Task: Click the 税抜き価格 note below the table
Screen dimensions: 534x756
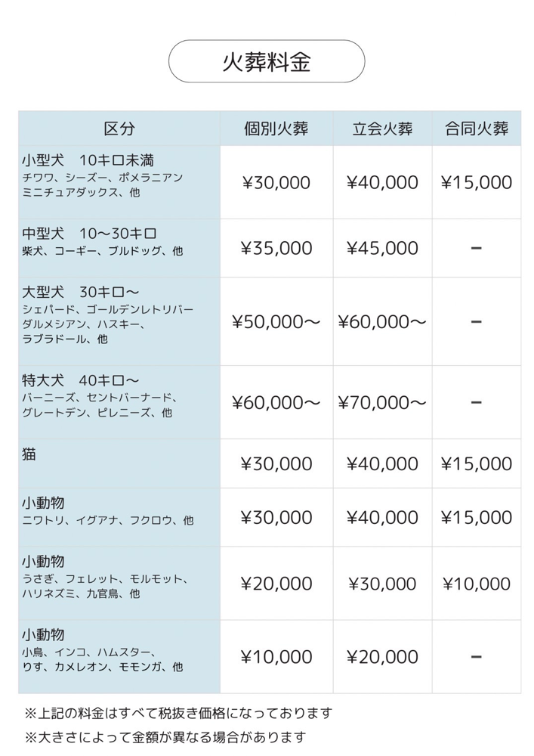Action: (x=178, y=713)
